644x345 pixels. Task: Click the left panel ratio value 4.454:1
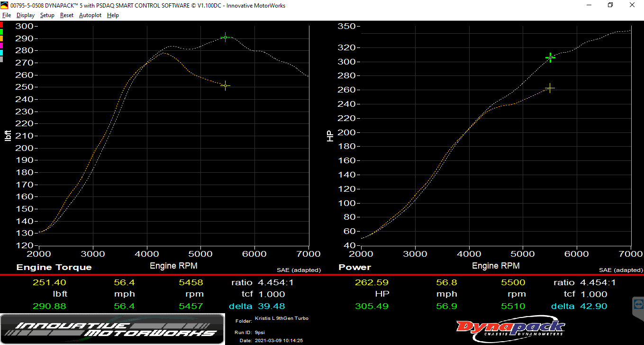pos(275,282)
